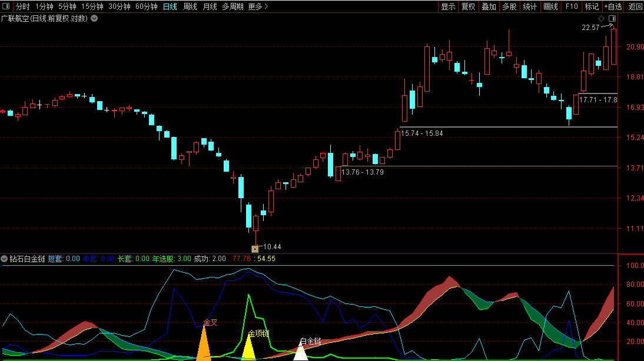Click the 长套: 0.00 indicator value

click(x=134, y=259)
